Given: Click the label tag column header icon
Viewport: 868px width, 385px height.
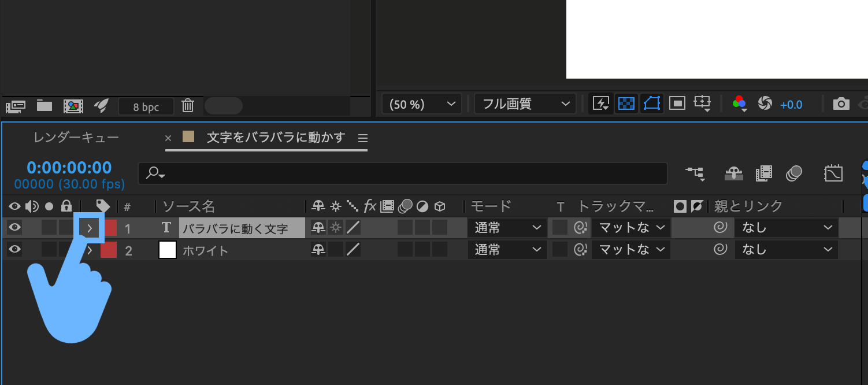Looking at the screenshot, I should [x=103, y=206].
